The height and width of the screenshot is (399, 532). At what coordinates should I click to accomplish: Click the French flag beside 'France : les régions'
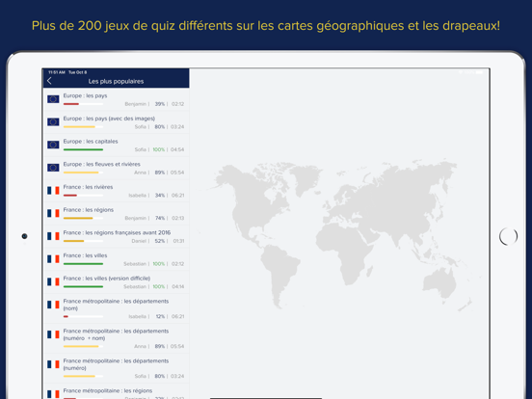[x=53, y=213]
